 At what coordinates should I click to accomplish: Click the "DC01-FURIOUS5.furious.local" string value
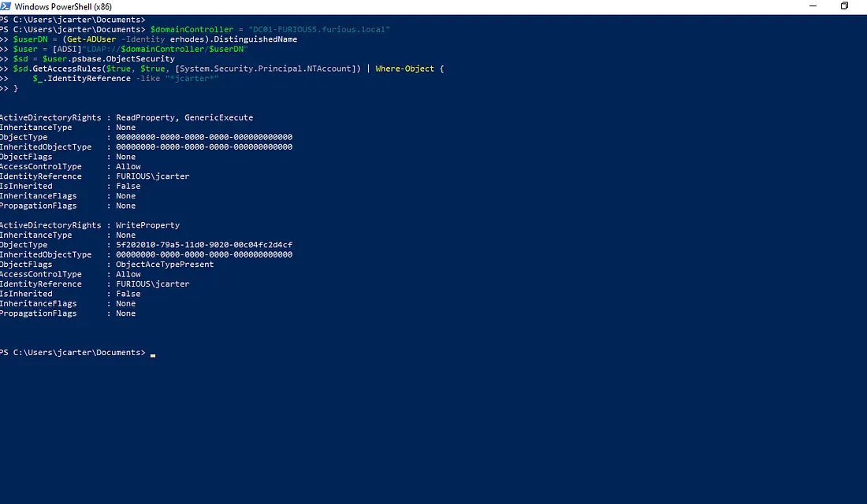tap(319, 29)
